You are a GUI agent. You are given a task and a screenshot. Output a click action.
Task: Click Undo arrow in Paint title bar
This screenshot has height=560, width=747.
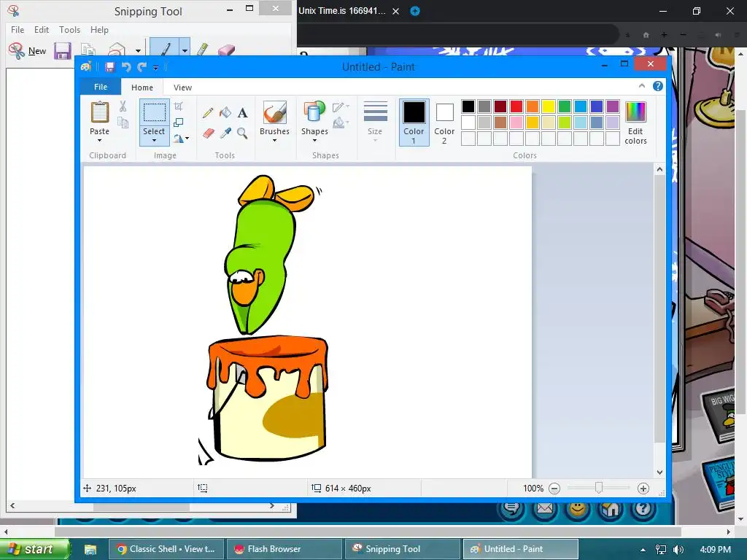(x=126, y=67)
